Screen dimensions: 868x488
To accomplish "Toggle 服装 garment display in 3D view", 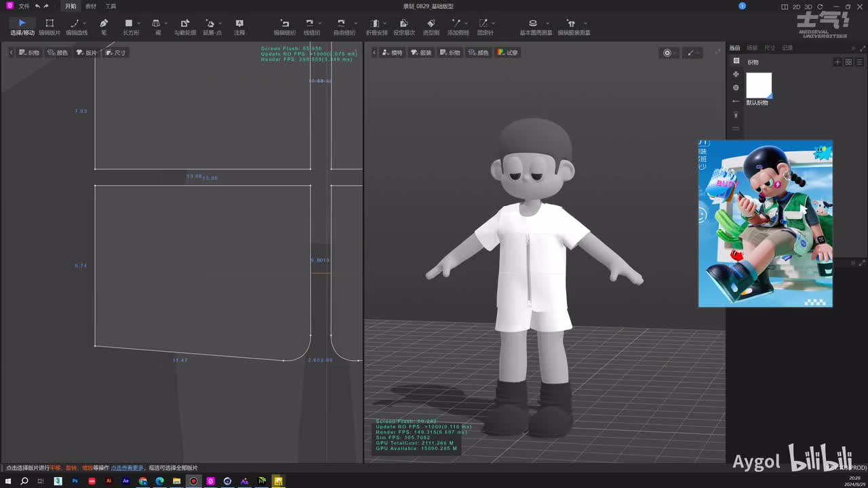I will click(421, 52).
